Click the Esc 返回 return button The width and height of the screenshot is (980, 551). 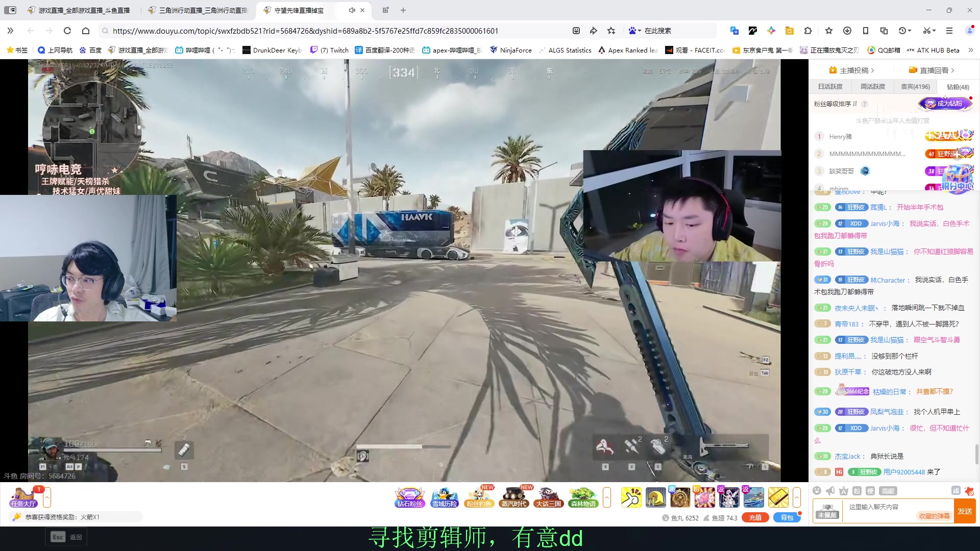[x=67, y=537]
